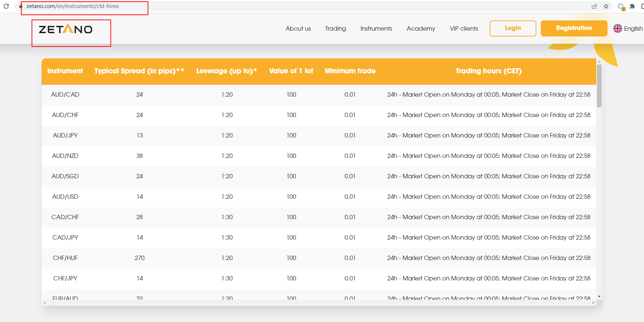Image resolution: width=644 pixels, height=322 pixels.
Task: Click the padlock site security icon
Action: point(21,6)
